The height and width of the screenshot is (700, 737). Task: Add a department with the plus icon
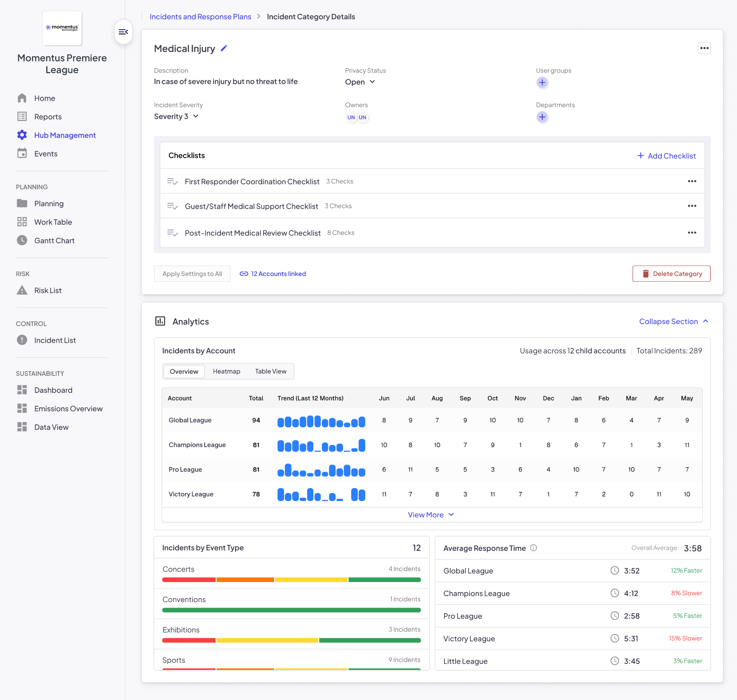coord(542,117)
